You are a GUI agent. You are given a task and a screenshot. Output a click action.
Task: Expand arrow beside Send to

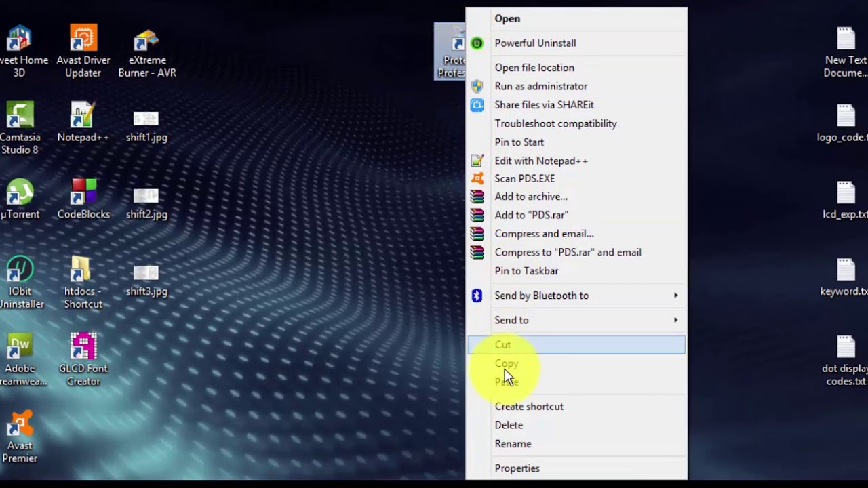tap(675, 320)
